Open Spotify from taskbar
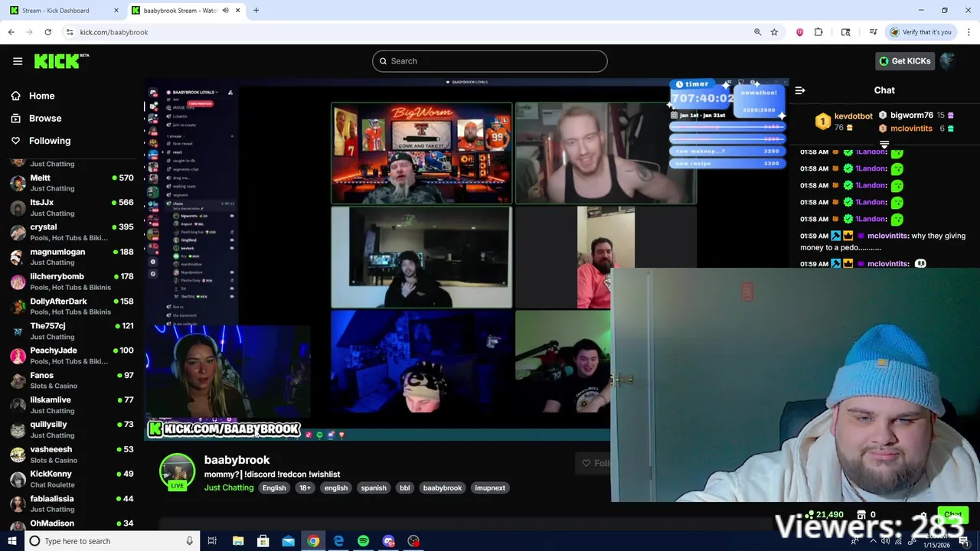 coord(363,541)
